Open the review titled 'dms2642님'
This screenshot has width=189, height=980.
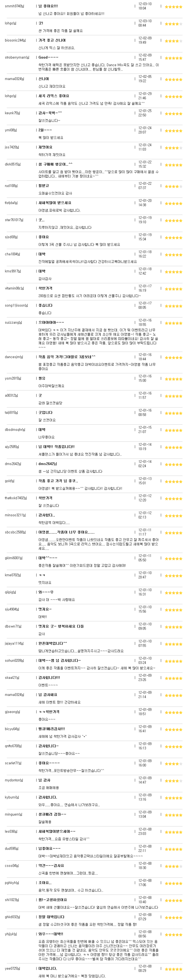tap(47, 464)
